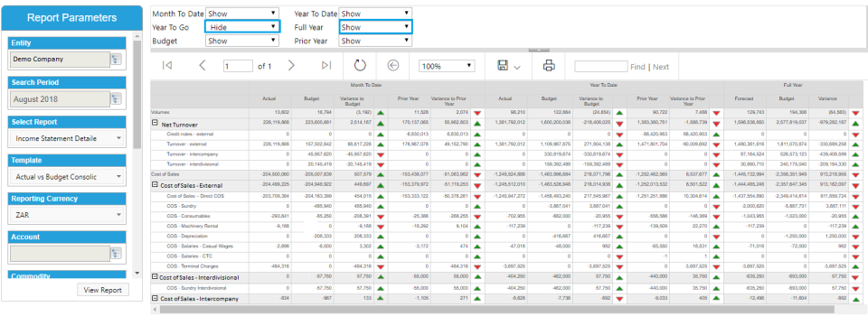The height and width of the screenshot is (335, 868).
Task: Open Reporting Currency ZAR dropdown
Action: tap(68, 215)
